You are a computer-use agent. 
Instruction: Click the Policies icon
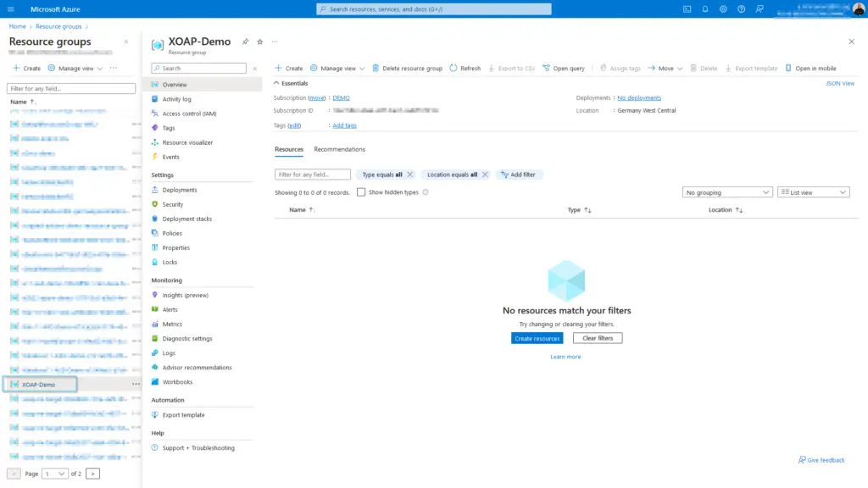155,233
